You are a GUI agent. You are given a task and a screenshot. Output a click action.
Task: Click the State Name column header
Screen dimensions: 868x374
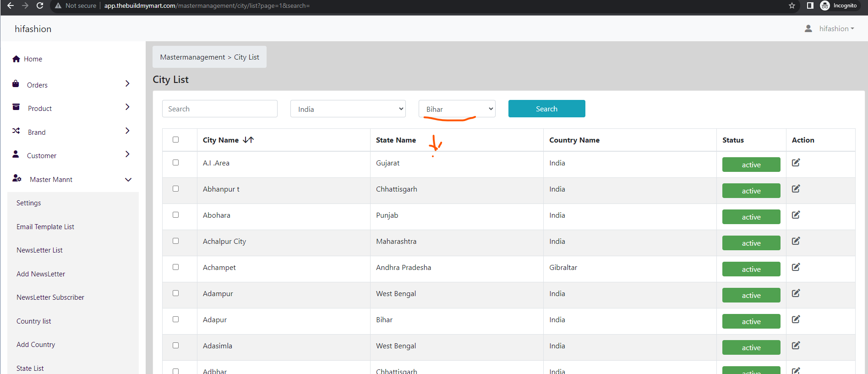[x=396, y=140]
